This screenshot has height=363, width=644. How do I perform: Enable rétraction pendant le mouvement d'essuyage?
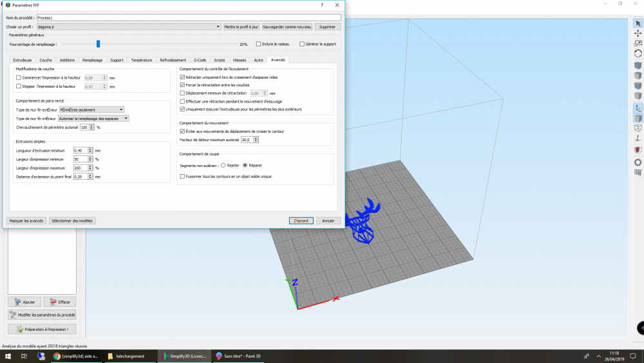(182, 101)
